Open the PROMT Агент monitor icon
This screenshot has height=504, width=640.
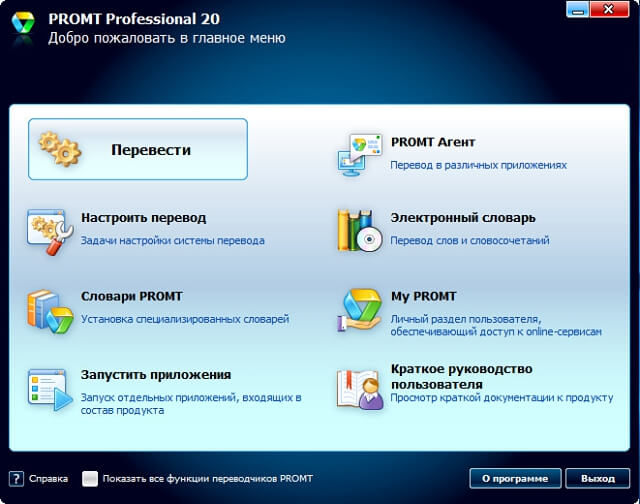click(x=360, y=155)
